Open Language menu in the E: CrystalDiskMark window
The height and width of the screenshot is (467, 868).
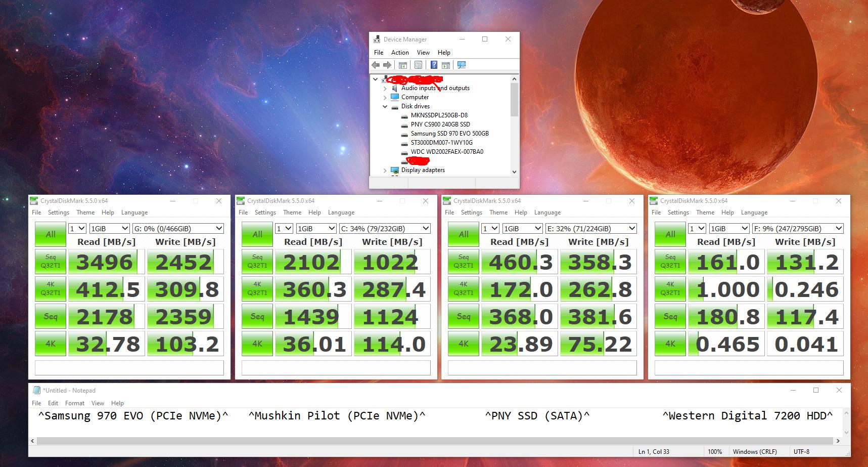[547, 213]
